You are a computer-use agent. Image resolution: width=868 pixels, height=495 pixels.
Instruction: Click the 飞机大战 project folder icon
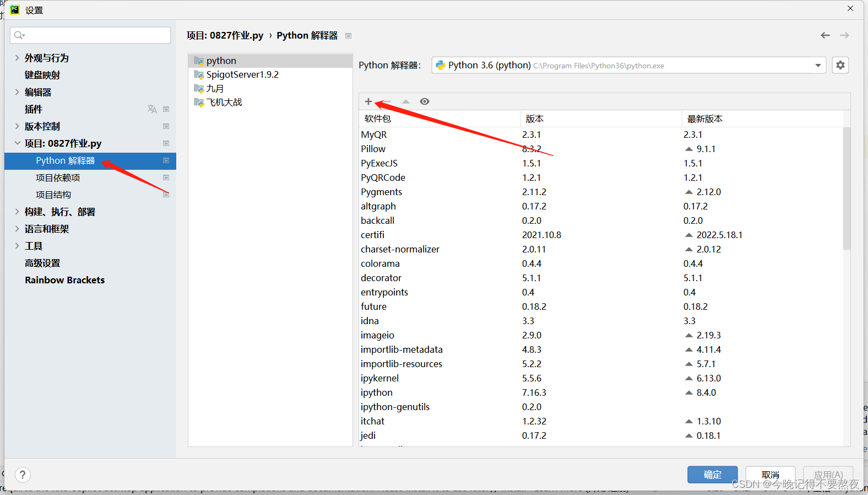199,102
